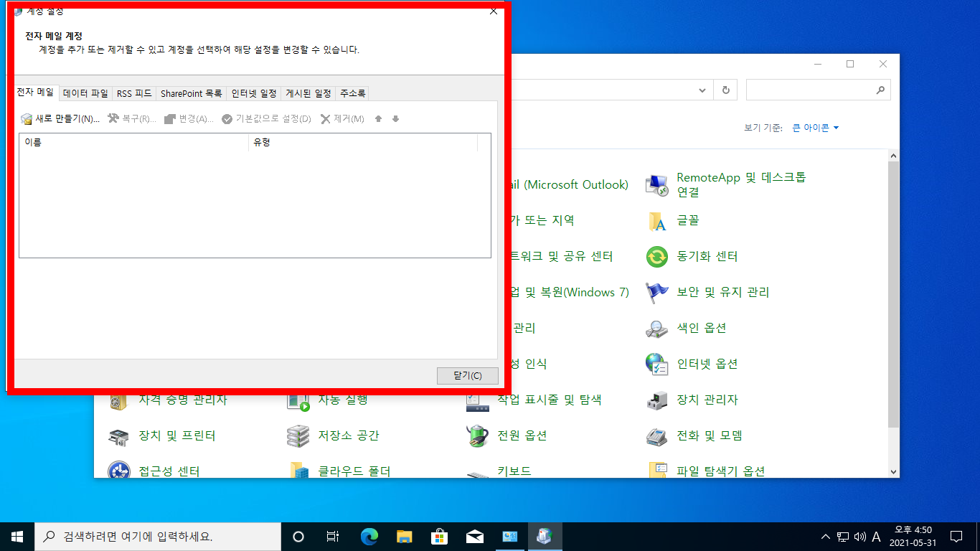Image resolution: width=980 pixels, height=551 pixels.
Task: Open Mail (Microsoft Outlook) item in Control Panel
Action: pyautogui.click(x=570, y=185)
